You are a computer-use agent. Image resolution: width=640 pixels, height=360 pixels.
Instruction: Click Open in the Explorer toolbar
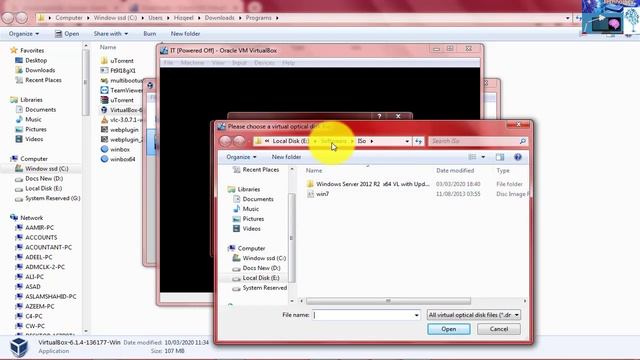pyautogui.click(x=67, y=33)
